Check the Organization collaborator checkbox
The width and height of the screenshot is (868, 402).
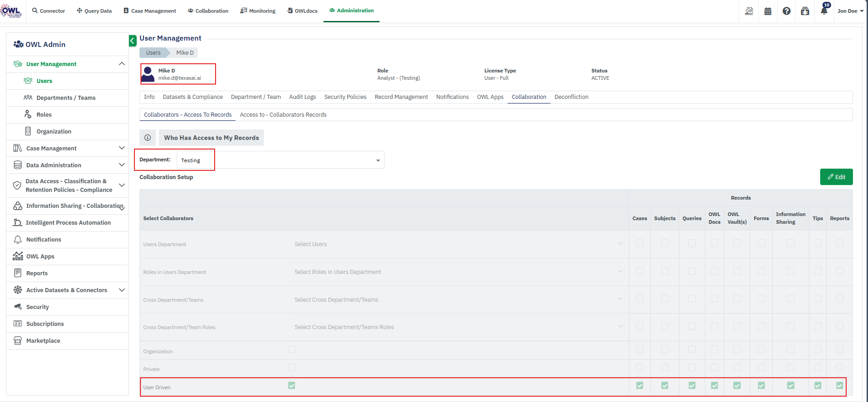tap(292, 350)
